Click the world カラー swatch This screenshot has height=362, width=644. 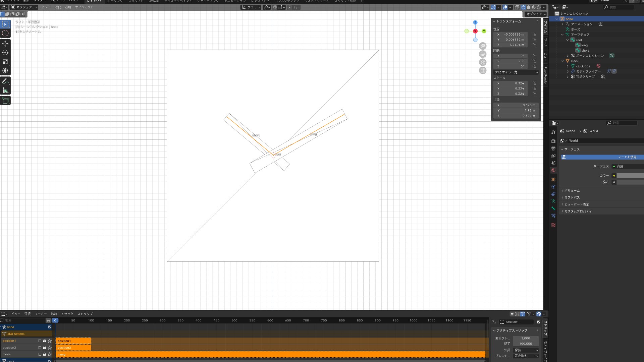pos(630,176)
